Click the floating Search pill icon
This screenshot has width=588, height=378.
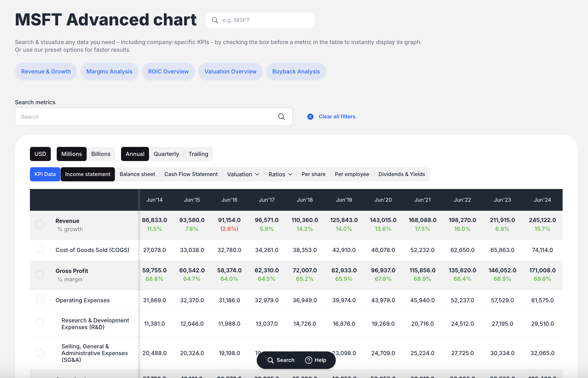tap(270, 360)
